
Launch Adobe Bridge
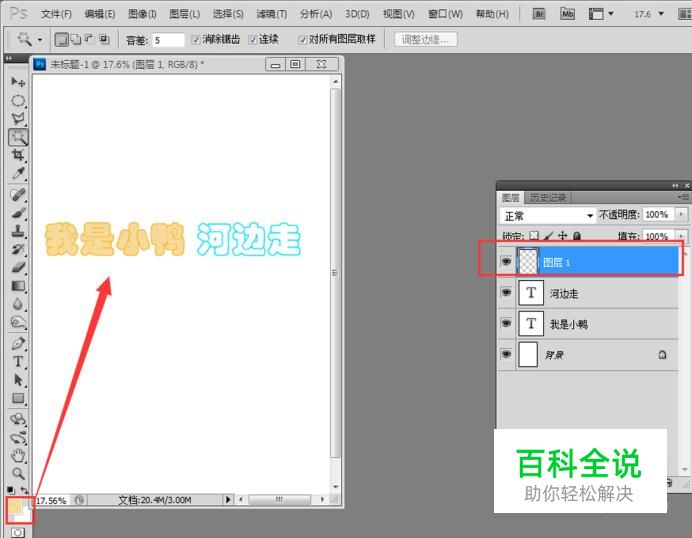[x=539, y=14]
